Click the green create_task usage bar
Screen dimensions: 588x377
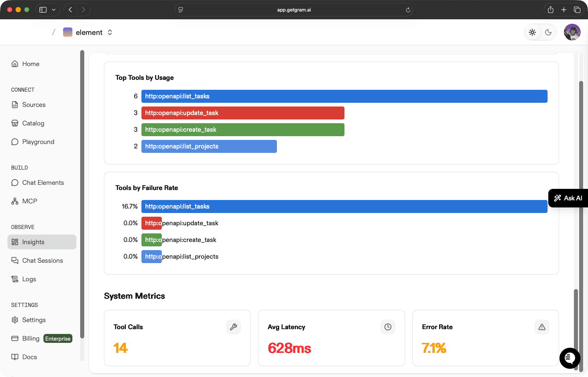(243, 130)
